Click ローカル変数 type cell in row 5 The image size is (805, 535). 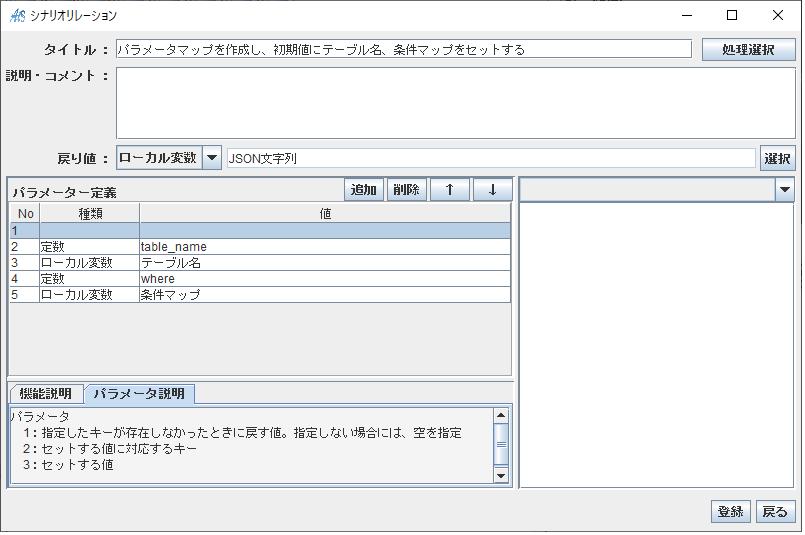point(89,295)
